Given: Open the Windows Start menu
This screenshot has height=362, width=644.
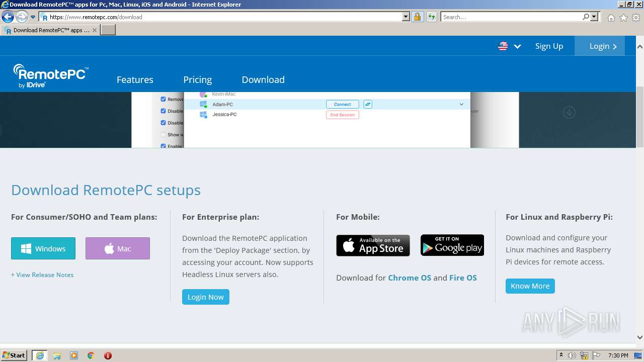Looking at the screenshot, I should 14,355.
